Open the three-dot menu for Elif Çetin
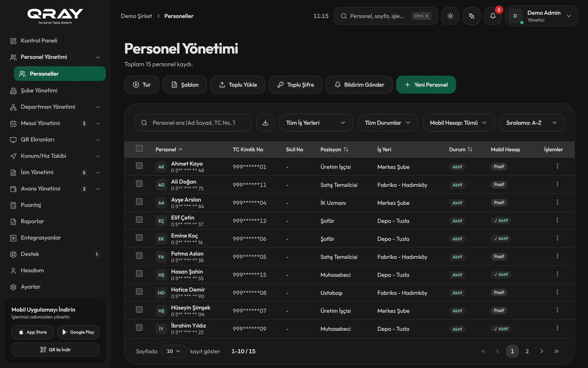 click(x=557, y=220)
